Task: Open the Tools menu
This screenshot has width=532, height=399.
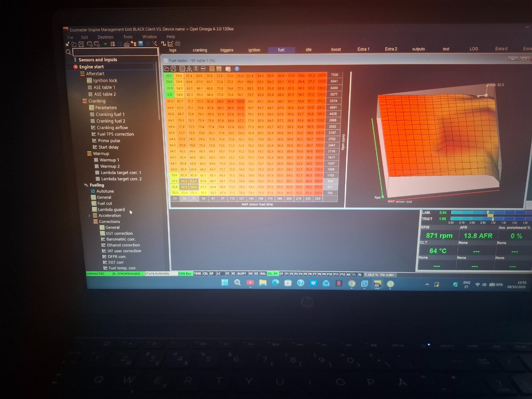Action: tap(128, 37)
